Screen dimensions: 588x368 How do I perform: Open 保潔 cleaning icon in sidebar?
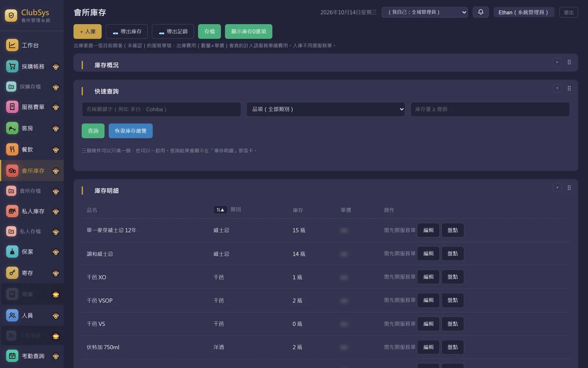click(12, 252)
